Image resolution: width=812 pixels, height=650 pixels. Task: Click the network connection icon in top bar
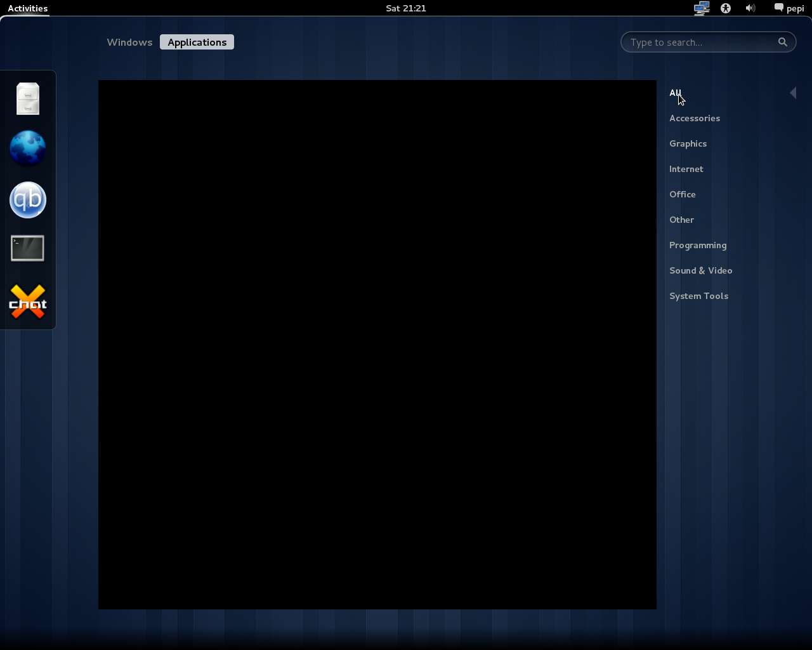pyautogui.click(x=701, y=8)
